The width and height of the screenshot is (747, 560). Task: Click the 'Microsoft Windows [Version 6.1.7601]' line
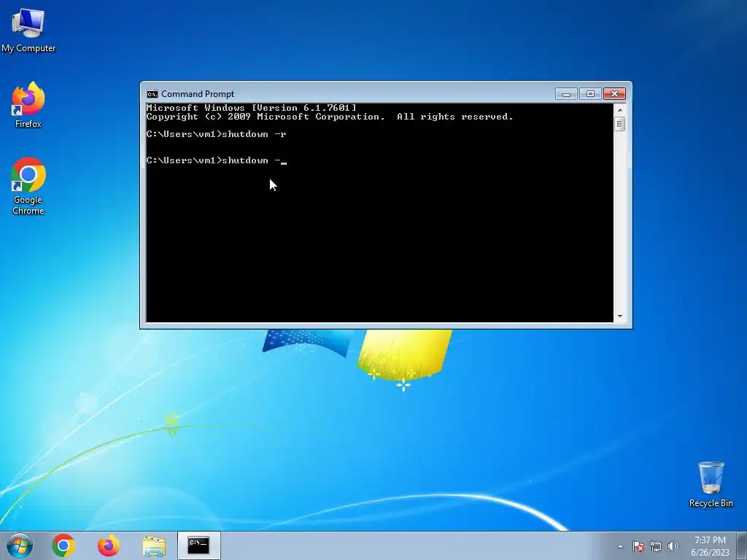click(x=251, y=108)
